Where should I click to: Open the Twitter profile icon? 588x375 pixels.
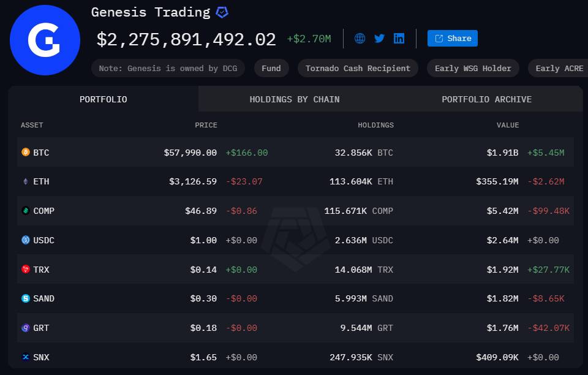pos(379,38)
